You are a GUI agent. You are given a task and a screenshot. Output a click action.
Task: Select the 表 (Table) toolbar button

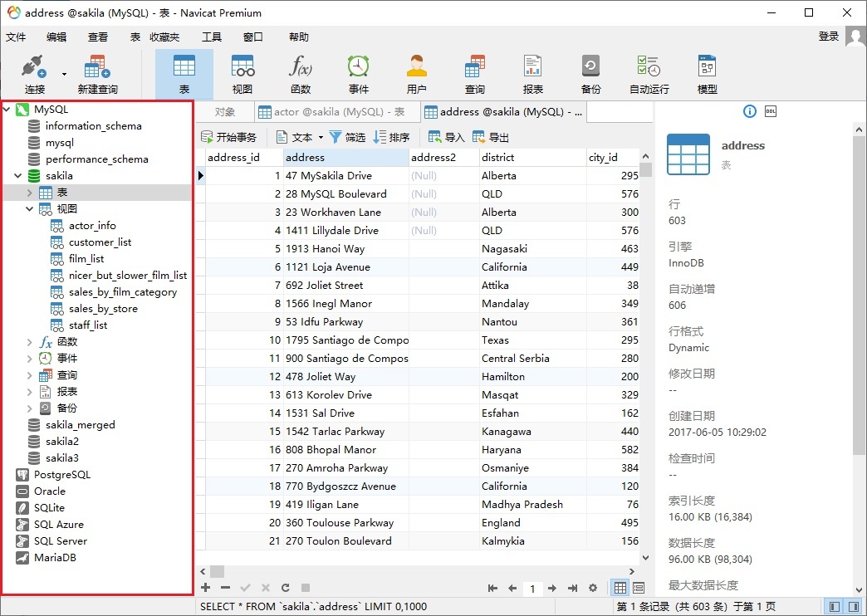point(184,75)
